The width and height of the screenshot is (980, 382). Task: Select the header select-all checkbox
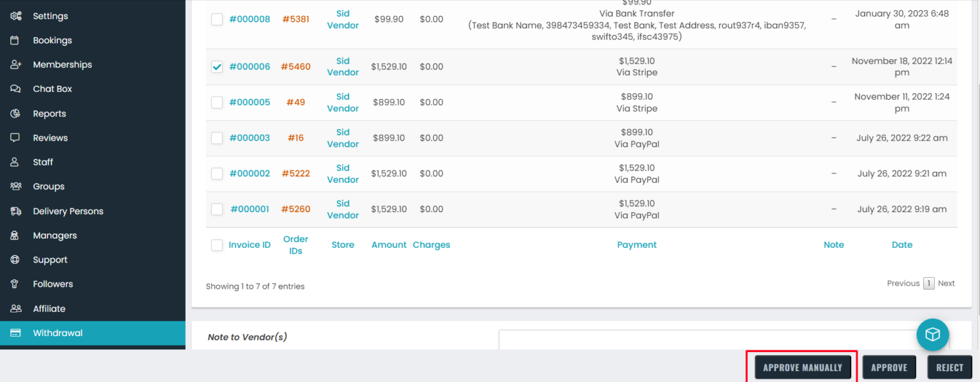click(x=216, y=245)
